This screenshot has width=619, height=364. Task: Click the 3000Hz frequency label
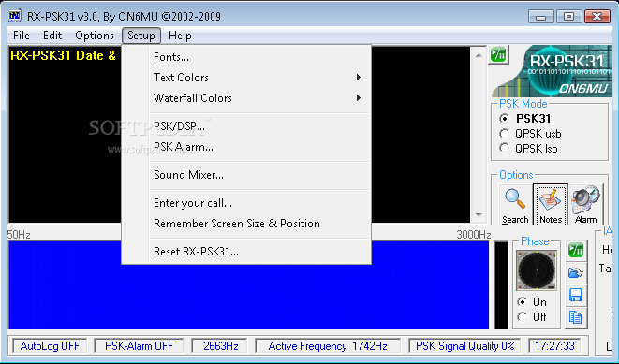pos(473,235)
